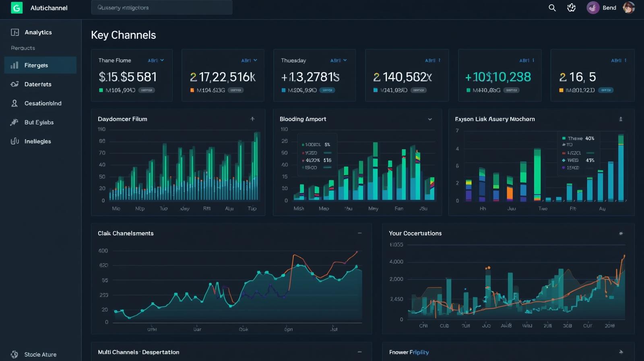Collapse the Claik Chanelsments panel
This screenshot has height=361, width=644.
(359, 233)
